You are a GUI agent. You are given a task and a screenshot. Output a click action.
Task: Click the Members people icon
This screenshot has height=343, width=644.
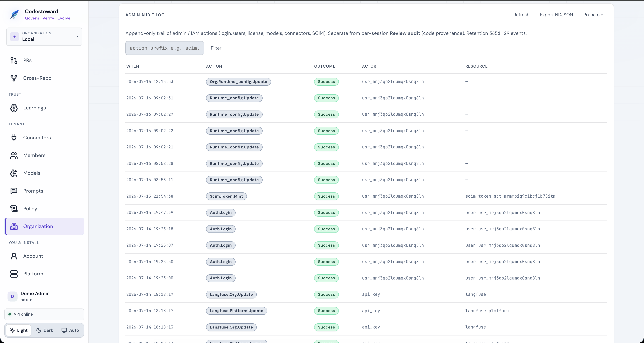coord(14,156)
